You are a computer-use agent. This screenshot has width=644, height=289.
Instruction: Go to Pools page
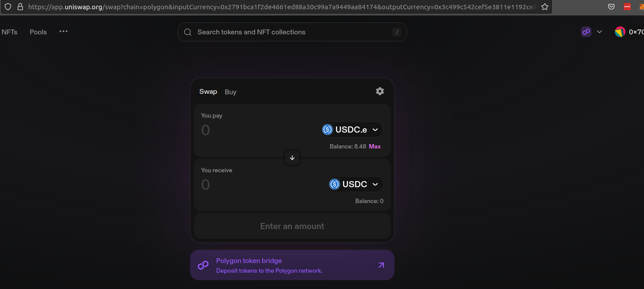[38, 32]
